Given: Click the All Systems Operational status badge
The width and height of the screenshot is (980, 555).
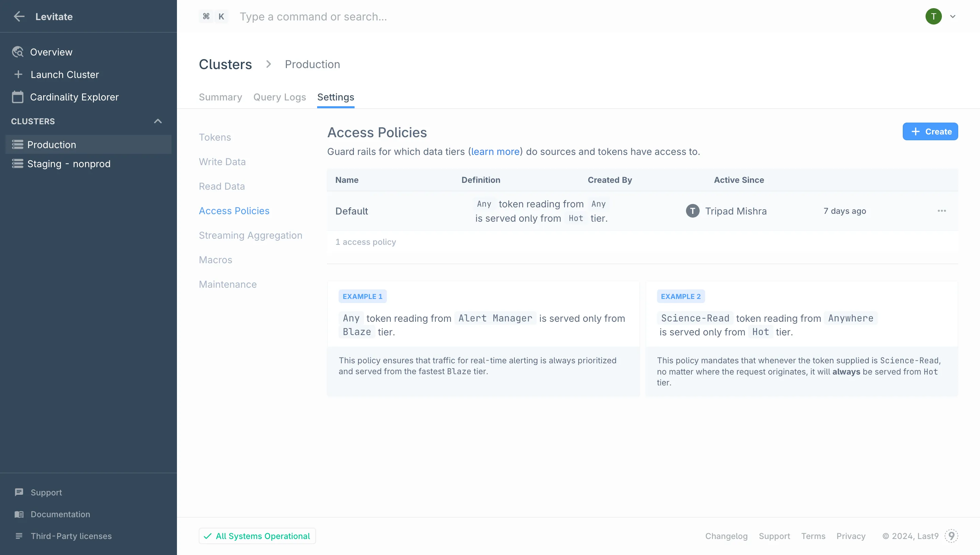Looking at the screenshot, I should (257, 536).
